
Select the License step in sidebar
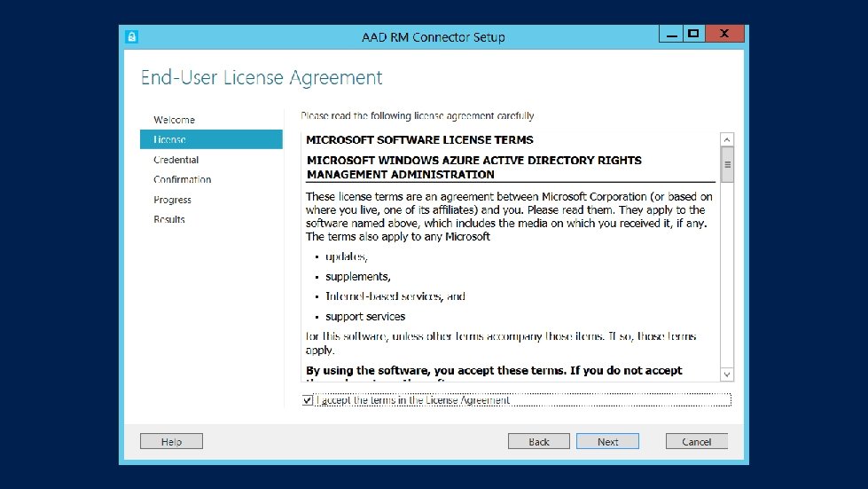pos(211,139)
